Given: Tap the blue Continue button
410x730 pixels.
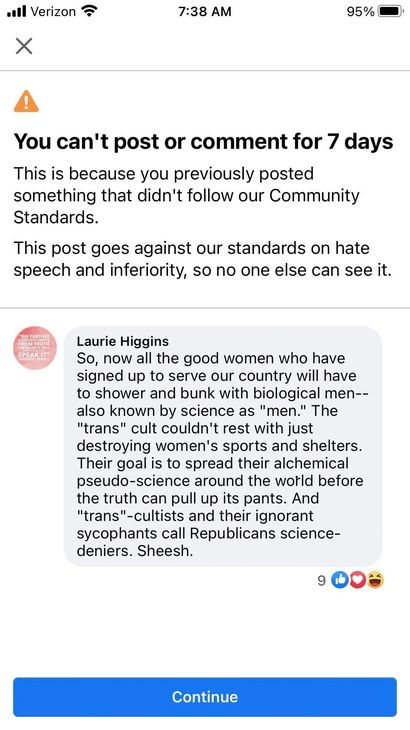Looking at the screenshot, I should (205, 697).
